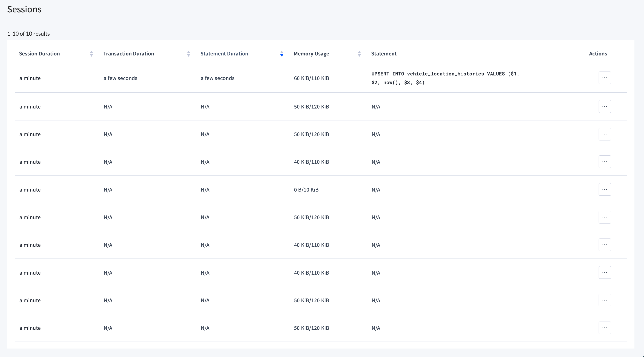Open actions menu for the eighth session
The height and width of the screenshot is (357, 644).
coord(605,272)
